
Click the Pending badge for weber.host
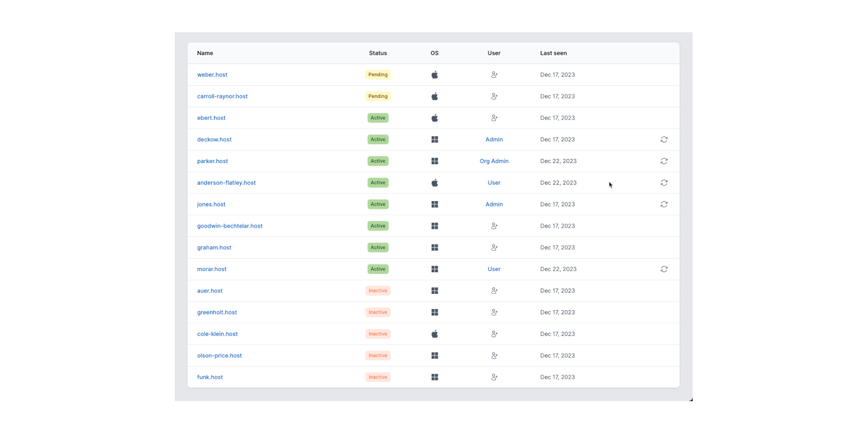(x=378, y=74)
